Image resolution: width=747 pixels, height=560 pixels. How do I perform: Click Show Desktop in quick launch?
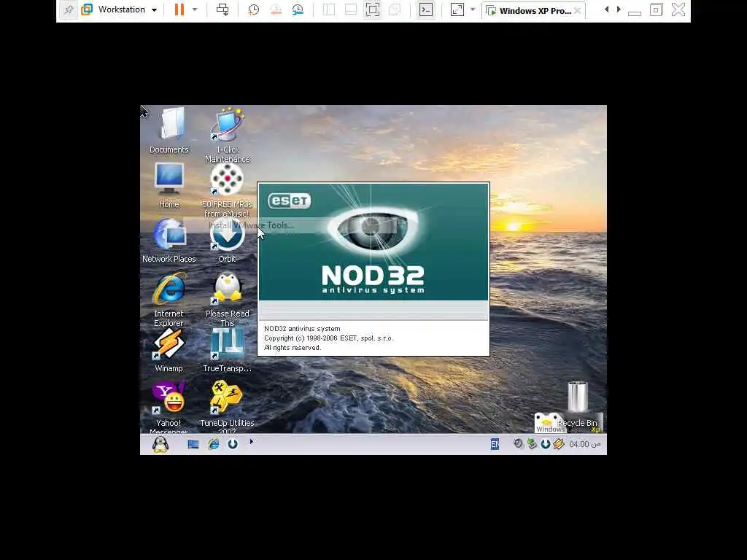point(193,444)
